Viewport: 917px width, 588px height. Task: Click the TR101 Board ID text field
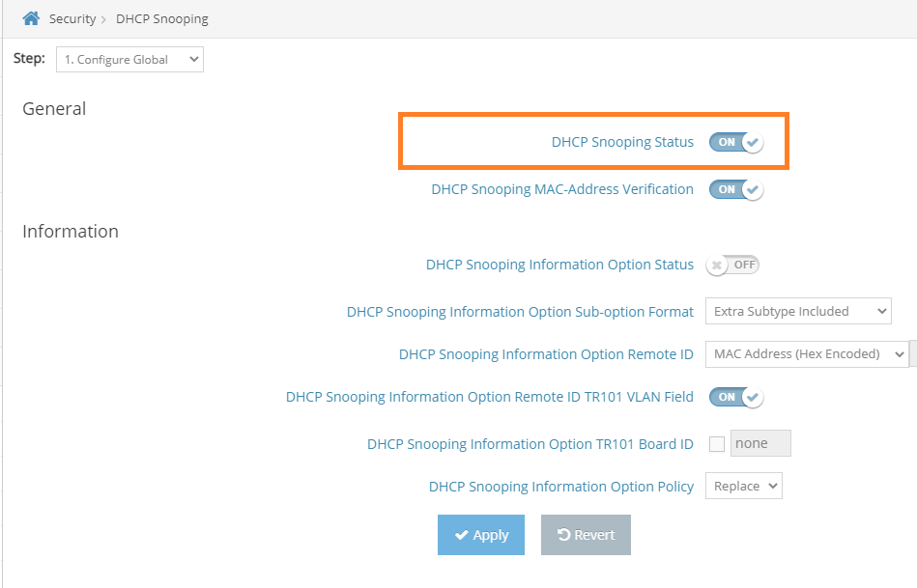click(760, 444)
